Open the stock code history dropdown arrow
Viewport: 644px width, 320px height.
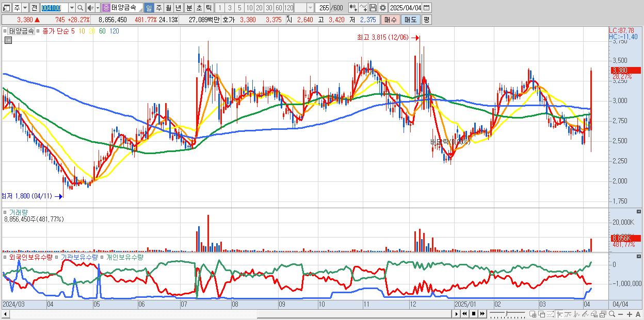(x=72, y=8)
